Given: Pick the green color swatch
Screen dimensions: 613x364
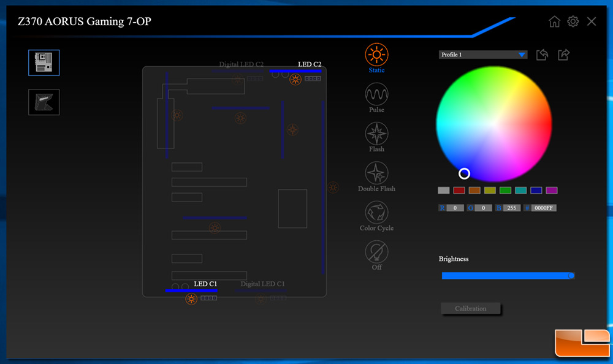Looking at the screenshot, I should coord(505,191).
